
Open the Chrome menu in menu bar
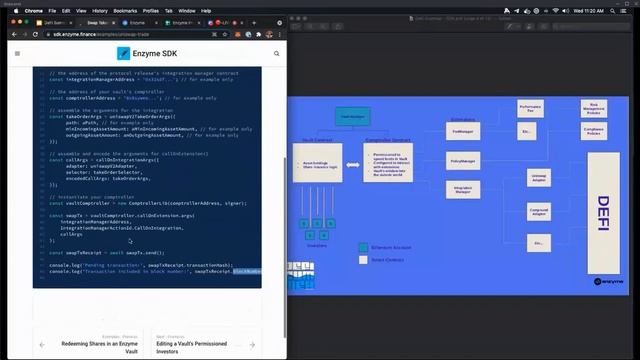(33, 11)
